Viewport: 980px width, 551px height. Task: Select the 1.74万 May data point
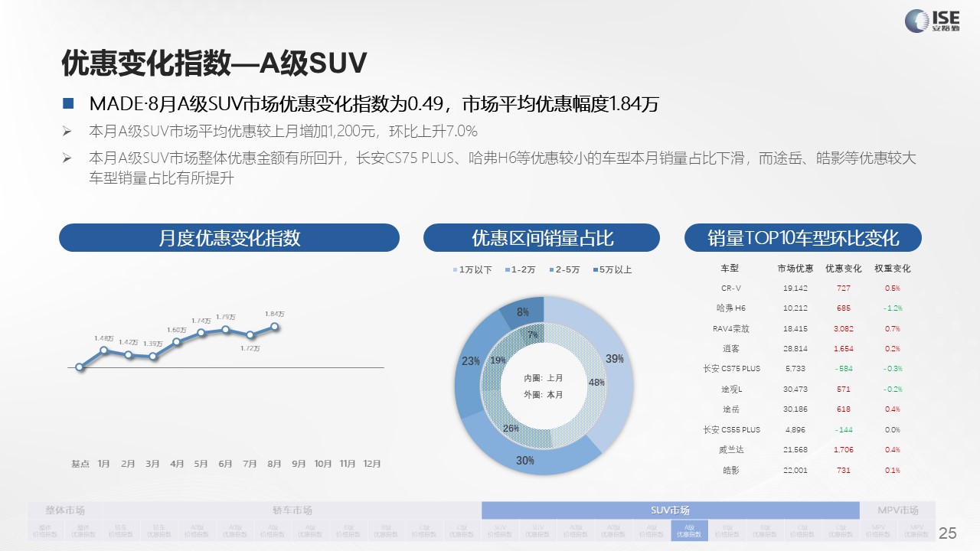coord(201,332)
